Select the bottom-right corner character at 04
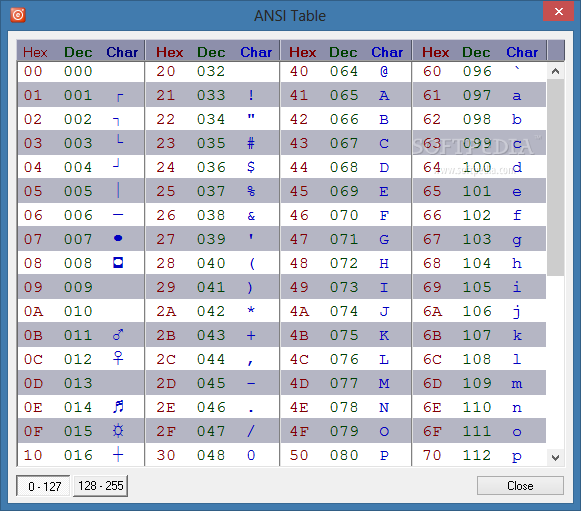Screen dimensions: 581x511 (116, 163)
